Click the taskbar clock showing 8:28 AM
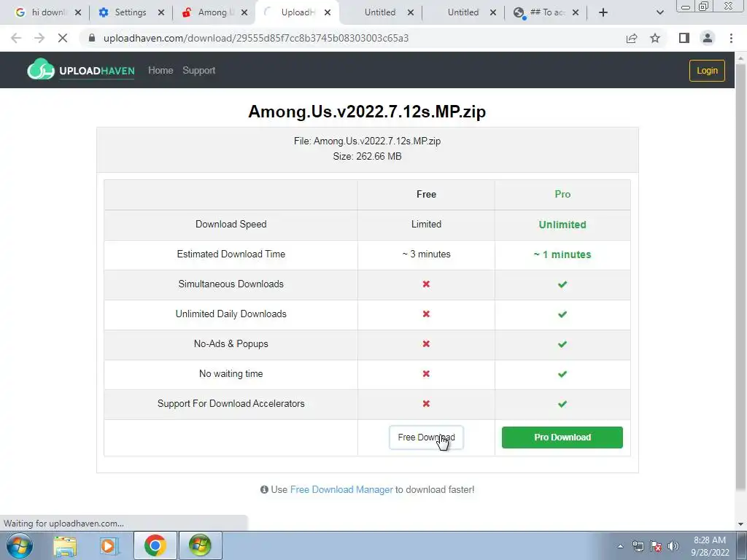The image size is (747, 560). pyautogui.click(x=710, y=546)
